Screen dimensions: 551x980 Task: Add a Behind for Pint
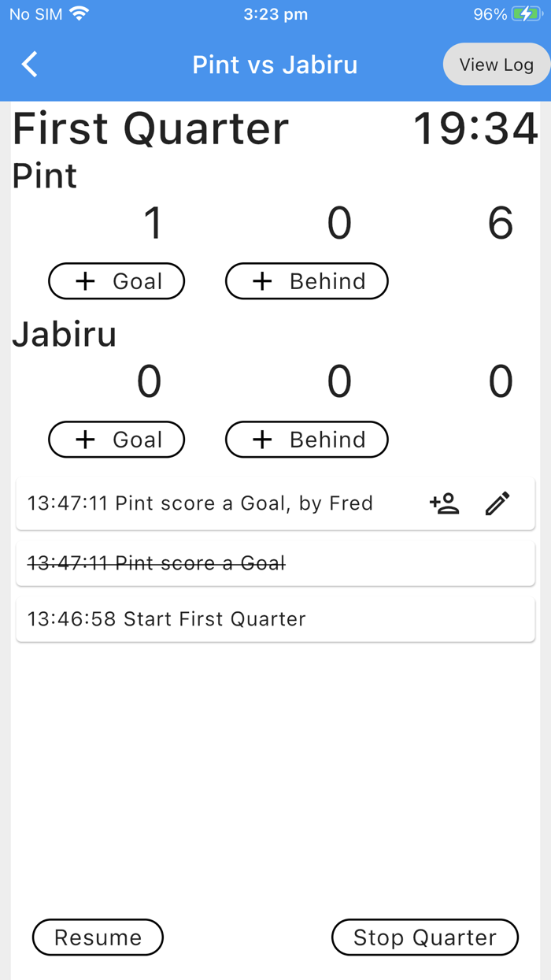pos(306,280)
